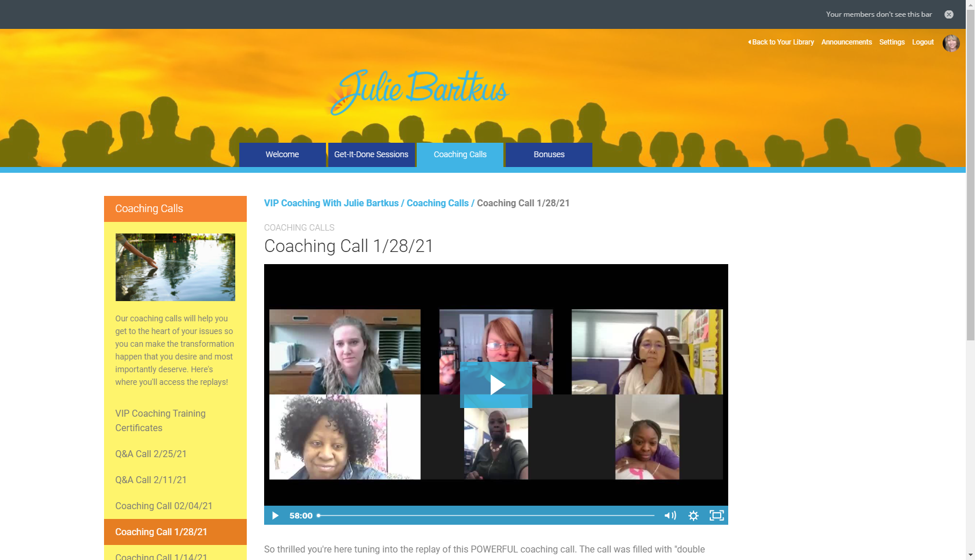This screenshot has height=560, width=975.
Task: Play video with the large center play button
Action: click(496, 385)
